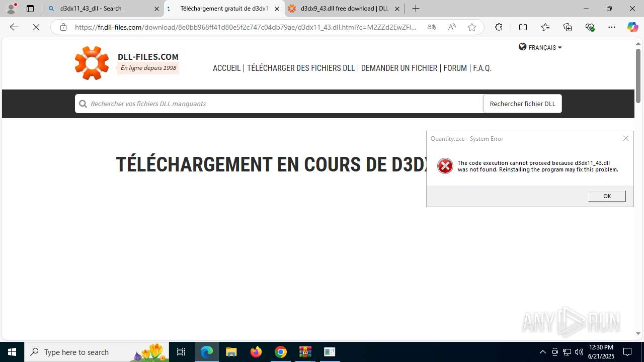Open Task View on taskbar
The height and width of the screenshot is (362, 644).
pyautogui.click(x=181, y=352)
